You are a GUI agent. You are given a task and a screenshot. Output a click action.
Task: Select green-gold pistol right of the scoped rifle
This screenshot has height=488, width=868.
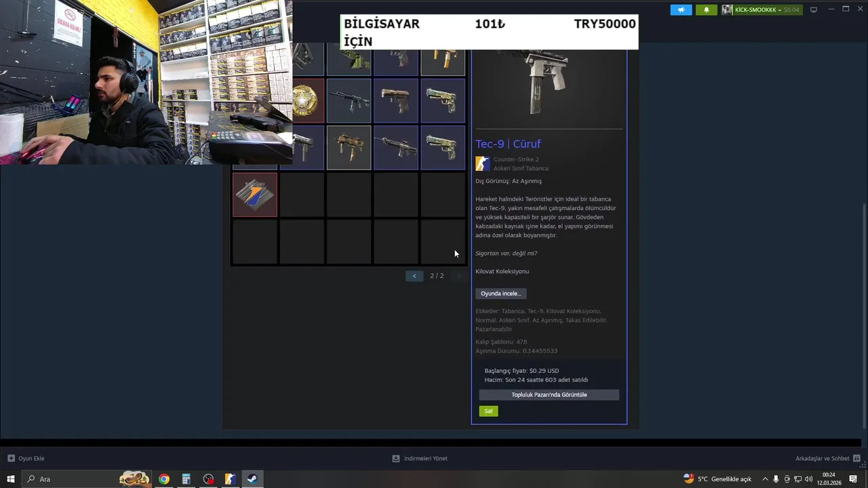tap(443, 148)
